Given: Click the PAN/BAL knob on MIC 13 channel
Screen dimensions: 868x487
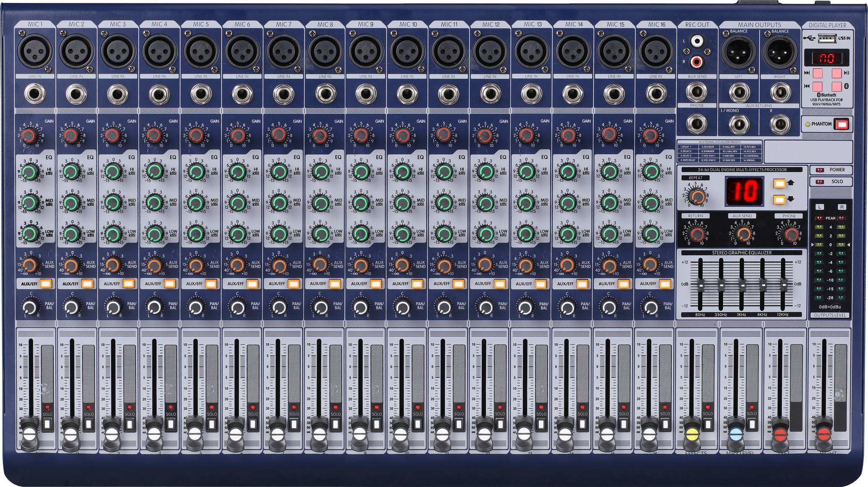Looking at the screenshot, I should pyautogui.click(x=526, y=307).
